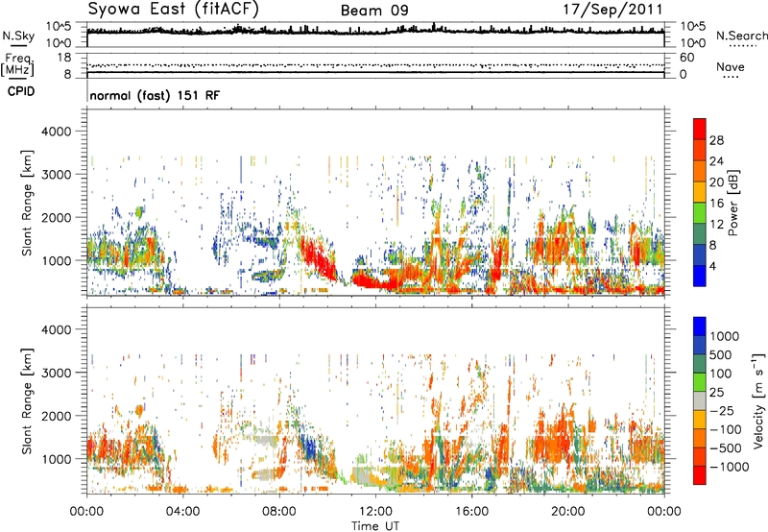Click the velocity colorbar tick '1000'

pos(725,336)
